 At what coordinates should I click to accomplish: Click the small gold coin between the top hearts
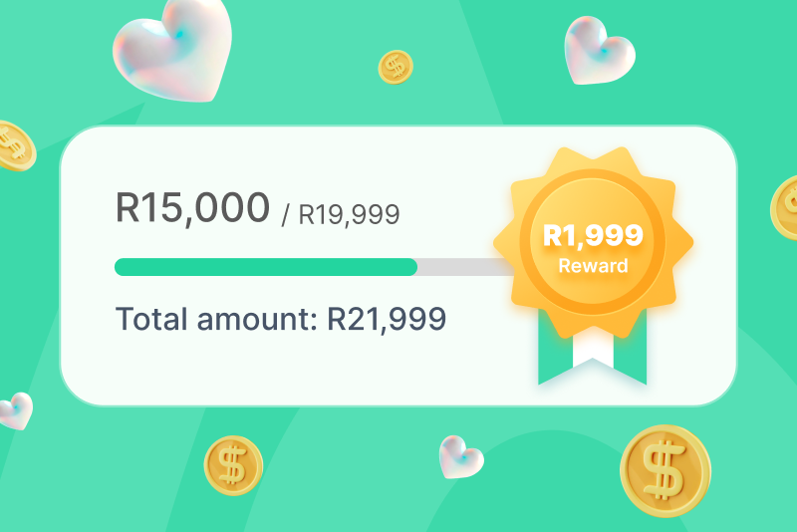tap(396, 67)
